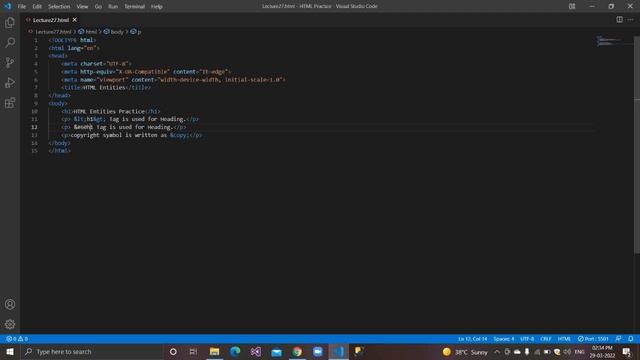Open Task View from the taskbar

tap(193, 351)
